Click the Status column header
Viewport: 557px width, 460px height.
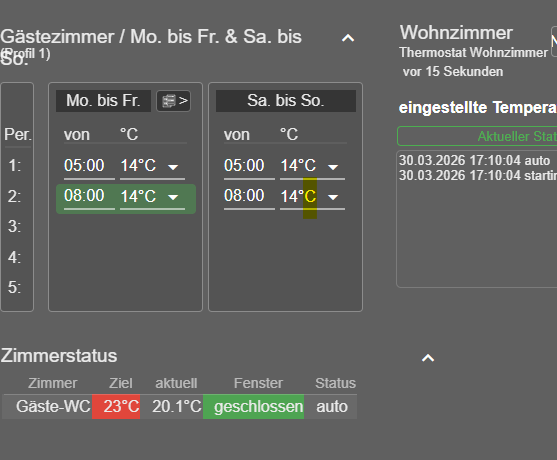(x=335, y=383)
